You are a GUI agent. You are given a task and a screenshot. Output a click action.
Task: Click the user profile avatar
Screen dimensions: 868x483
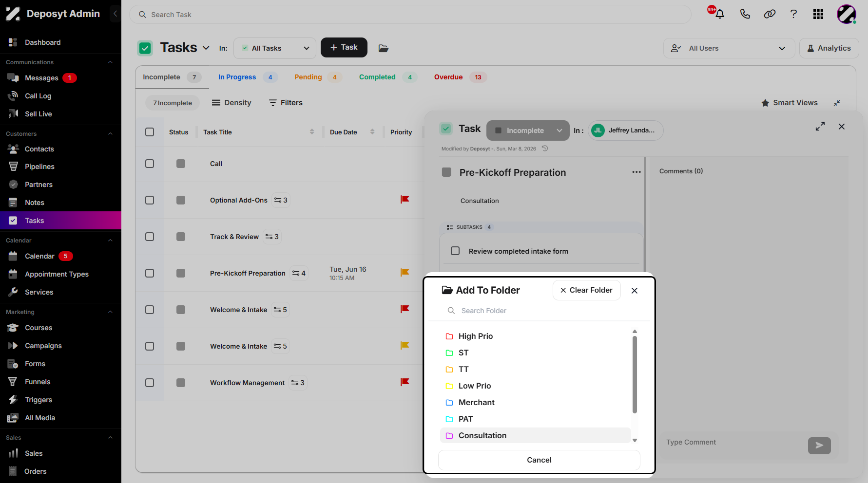click(x=847, y=14)
